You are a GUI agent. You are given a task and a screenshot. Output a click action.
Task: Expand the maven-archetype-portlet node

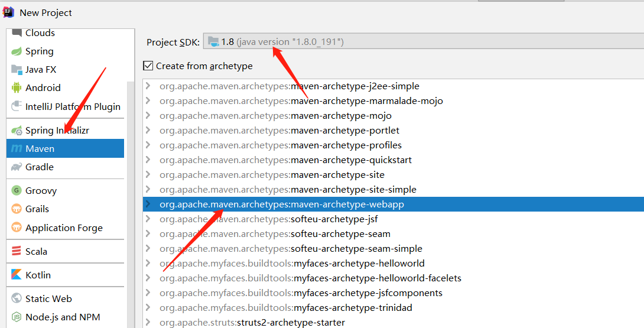point(148,130)
